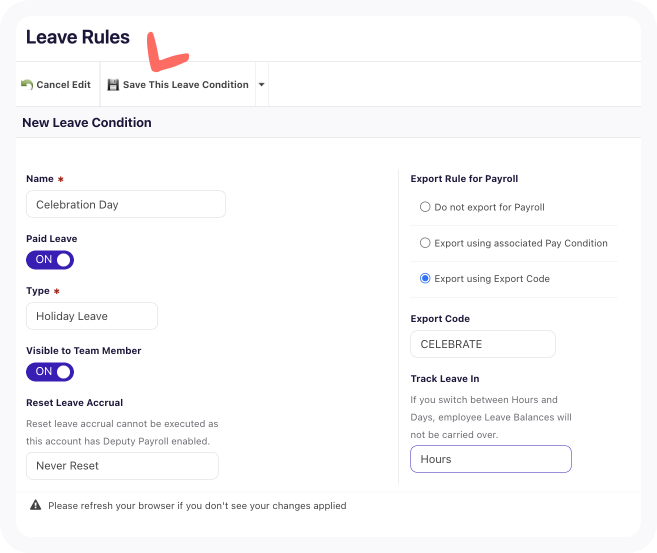The width and height of the screenshot is (657, 553).
Task: Open the Type dropdown showing Holiday Leave
Action: click(x=92, y=316)
